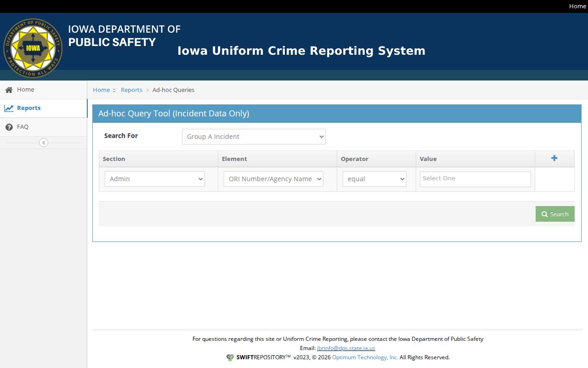Screen dimensions: 588x368
Task: Open the Element dropdown showing ORI Number/Agency Name
Action: [x=273, y=179]
